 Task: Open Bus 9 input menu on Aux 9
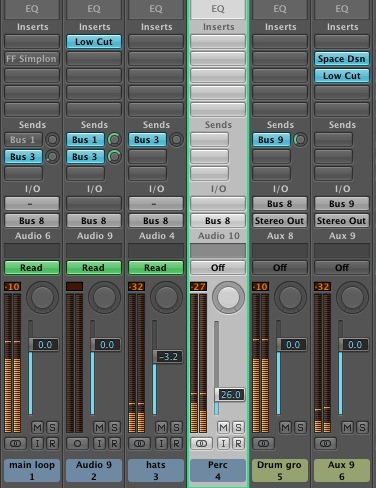click(342, 204)
